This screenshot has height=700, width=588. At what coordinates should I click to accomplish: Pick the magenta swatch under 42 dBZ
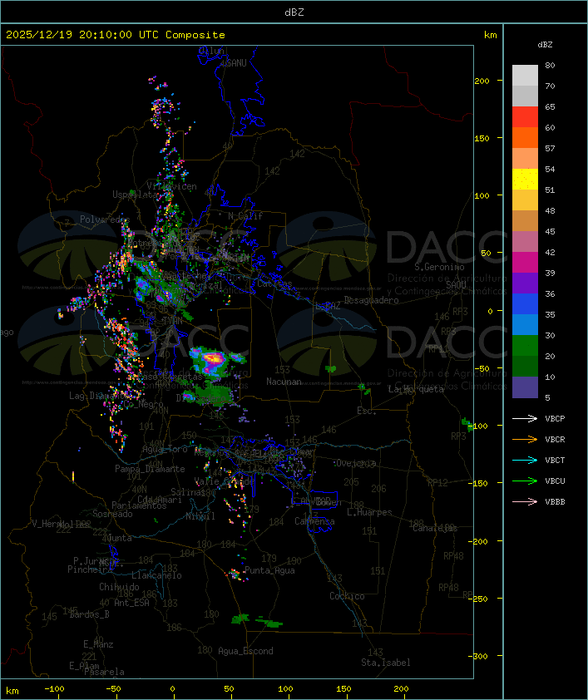click(525, 262)
